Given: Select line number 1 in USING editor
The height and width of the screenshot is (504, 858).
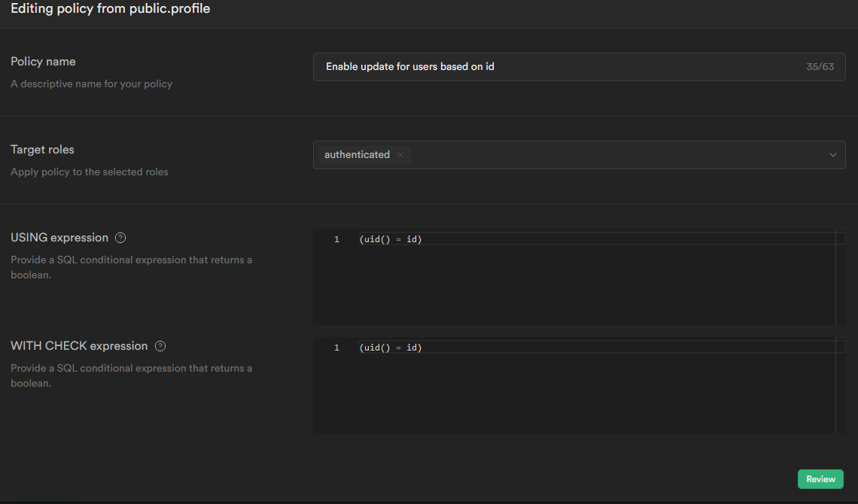Looking at the screenshot, I should [336, 239].
